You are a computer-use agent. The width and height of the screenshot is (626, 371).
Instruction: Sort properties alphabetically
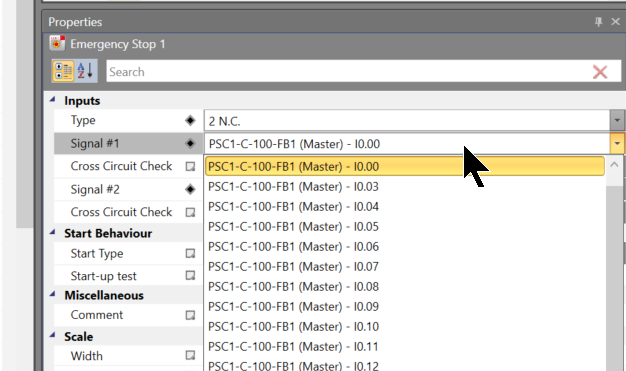click(x=86, y=71)
